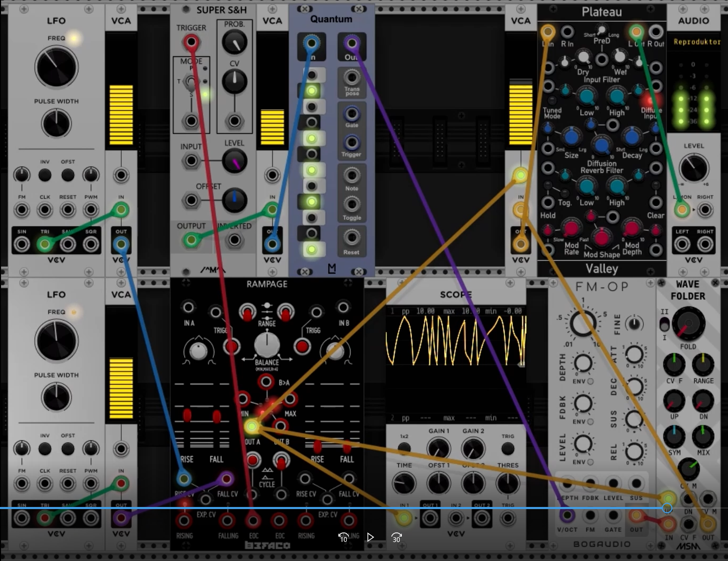Toggle the lit bottom note button in Quantum
The image size is (728, 561).
[312, 249]
